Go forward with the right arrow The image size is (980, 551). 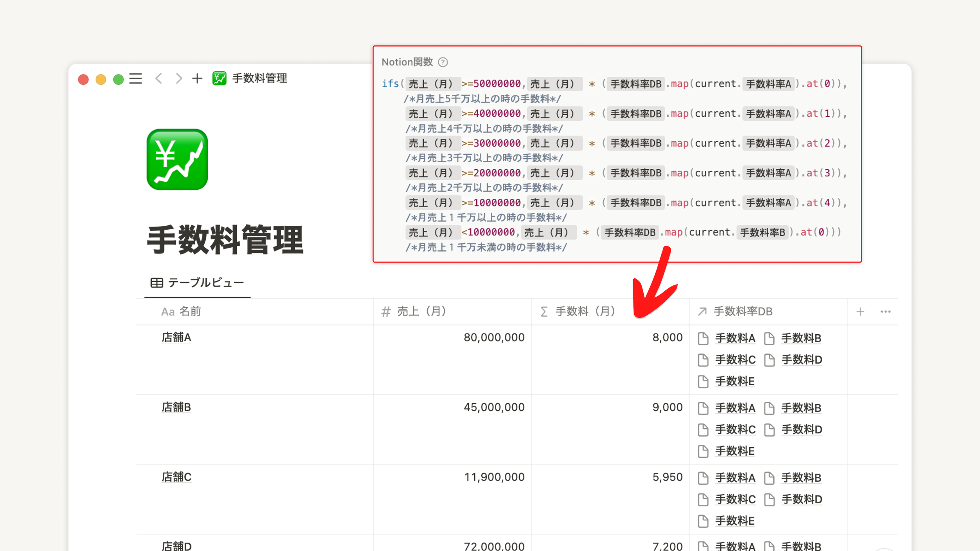pyautogui.click(x=179, y=79)
